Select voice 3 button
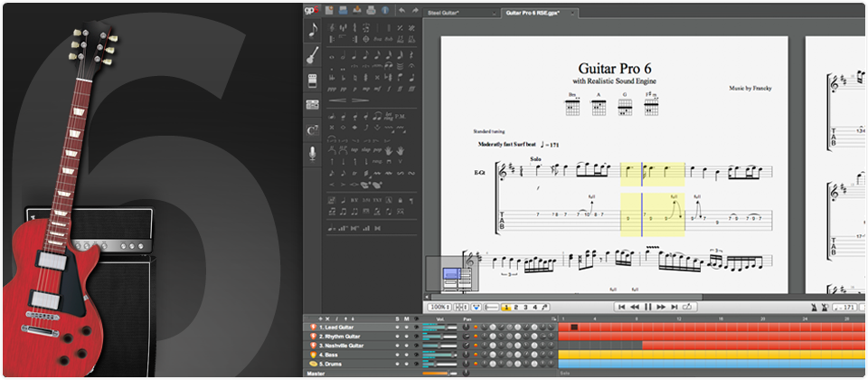Viewport: 868px width, 380px height. pyautogui.click(x=525, y=307)
